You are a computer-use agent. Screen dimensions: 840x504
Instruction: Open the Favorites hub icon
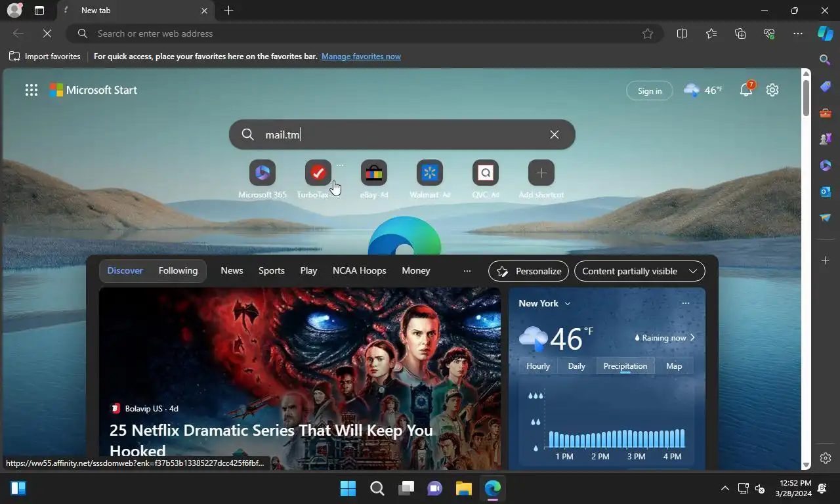coord(711,33)
